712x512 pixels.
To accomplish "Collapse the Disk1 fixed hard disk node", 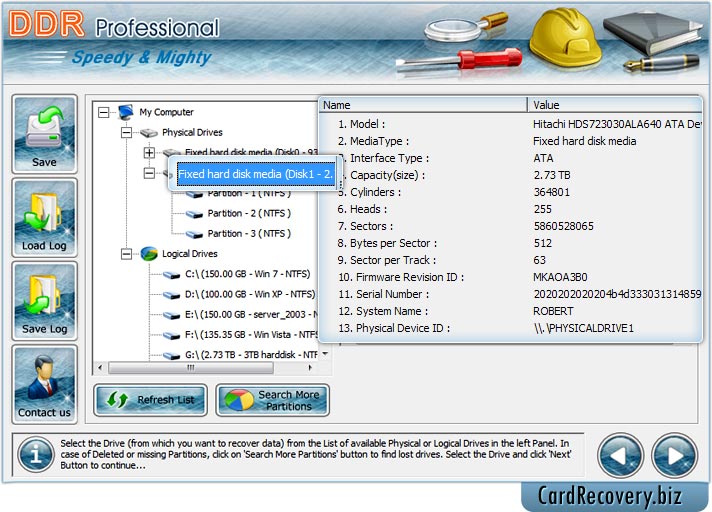I will click(x=149, y=173).
